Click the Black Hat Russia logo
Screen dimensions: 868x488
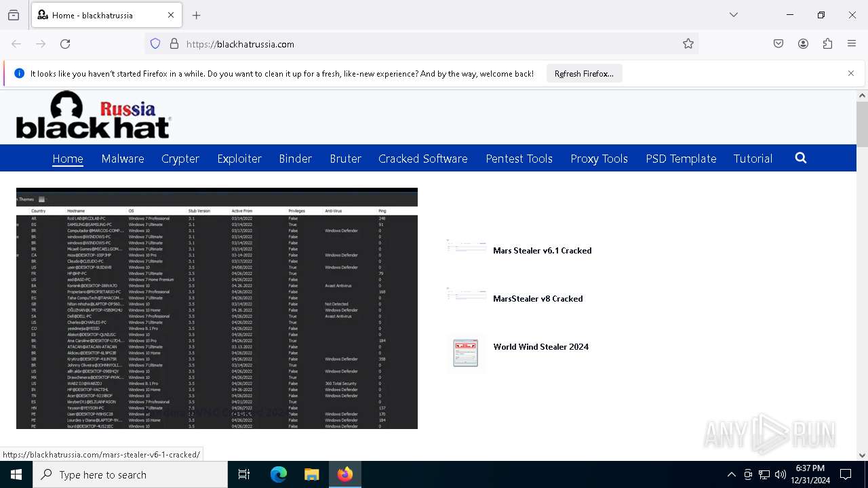pyautogui.click(x=94, y=115)
